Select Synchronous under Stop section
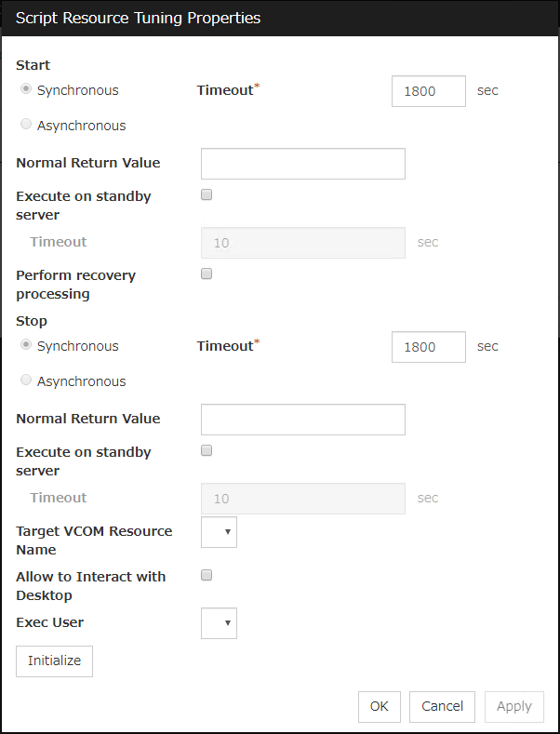This screenshot has height=734, width=560. pos(26,346)
